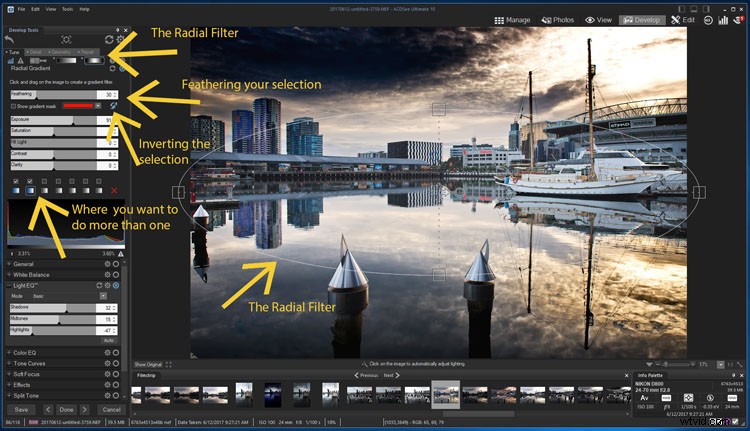Open the Help menu
Viewport: 750px width, 431px height.
(84, 9)
